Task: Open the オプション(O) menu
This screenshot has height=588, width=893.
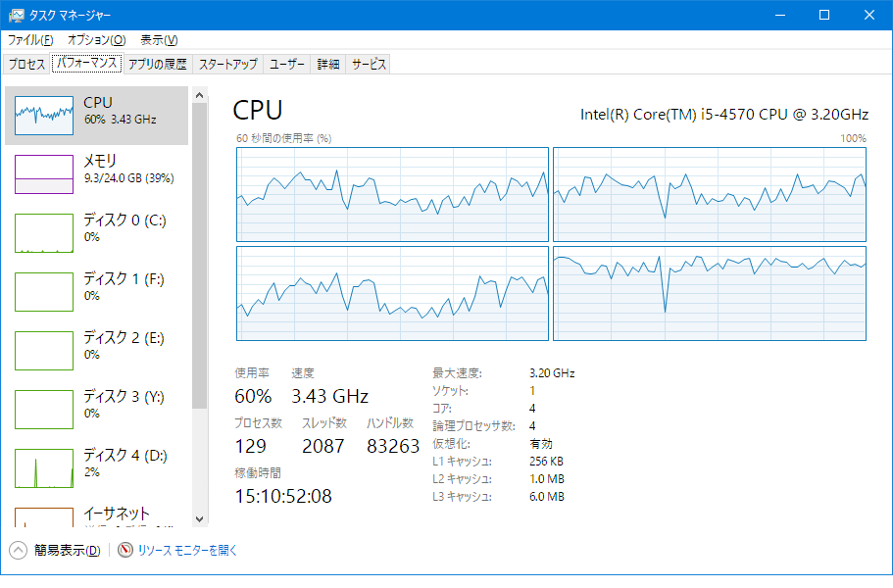Action: [x=96, y=40]
